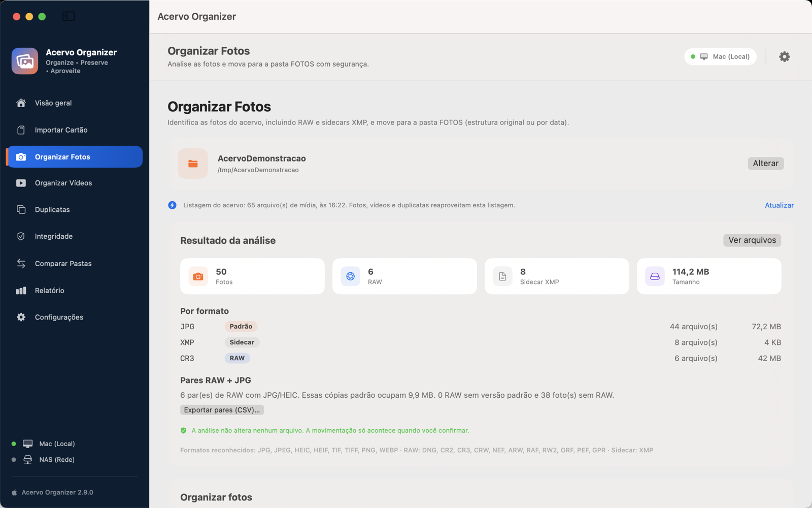Toggle the sidebar panel icon

pos(69,16)
